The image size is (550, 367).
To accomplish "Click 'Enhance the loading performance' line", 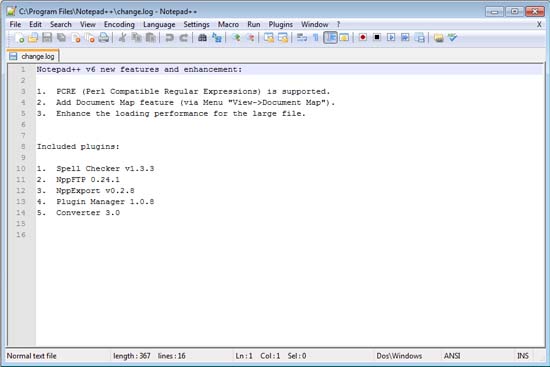I will tap(171, 114).
